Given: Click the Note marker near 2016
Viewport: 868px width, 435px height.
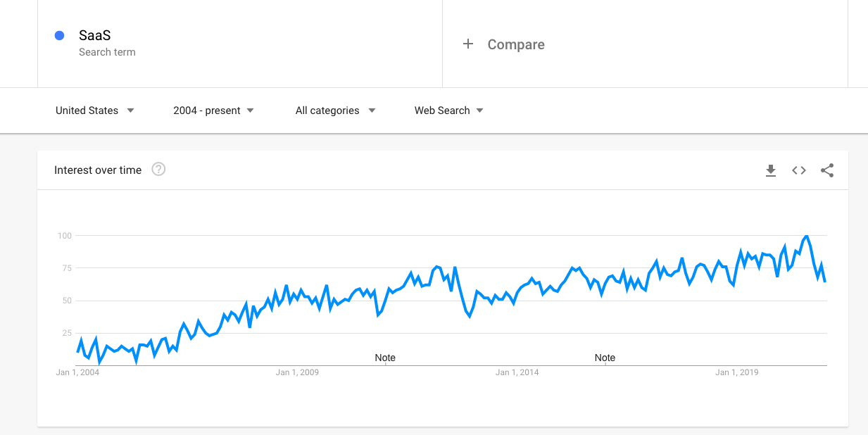Looking at the screenshot, I should click(605, 358).
